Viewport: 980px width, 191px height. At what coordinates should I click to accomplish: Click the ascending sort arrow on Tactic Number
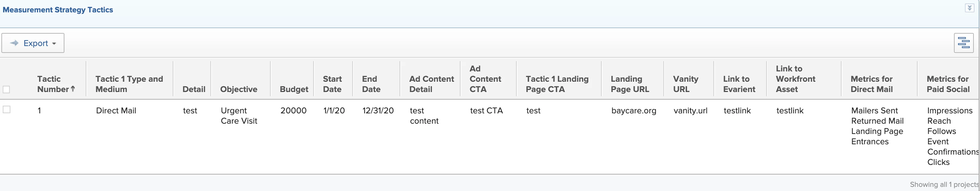(73, 89)
